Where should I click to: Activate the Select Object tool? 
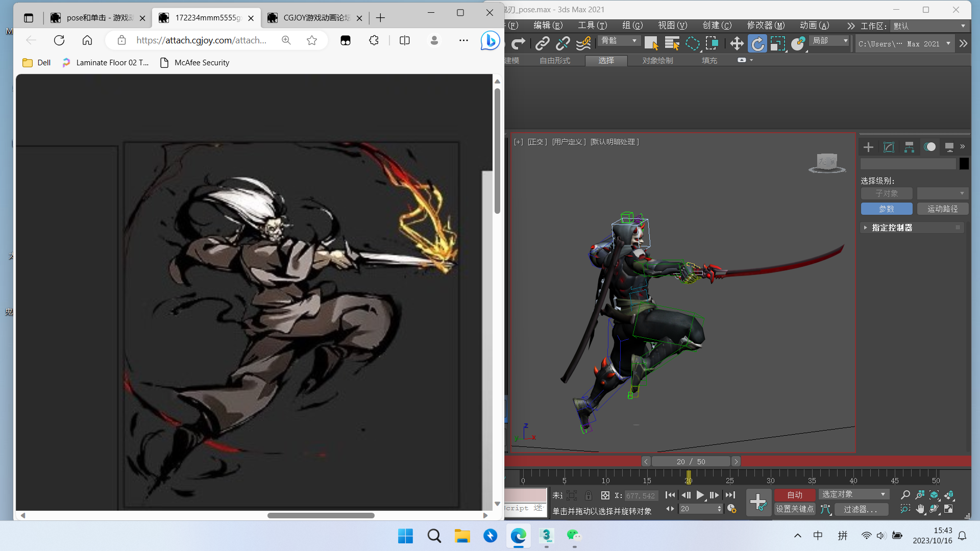pos(651,44)
